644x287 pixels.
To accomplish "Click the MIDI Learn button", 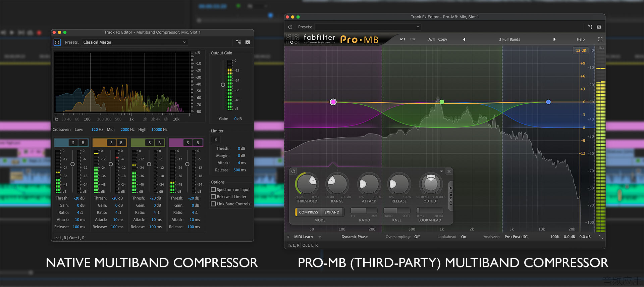I will coord(303,237).
